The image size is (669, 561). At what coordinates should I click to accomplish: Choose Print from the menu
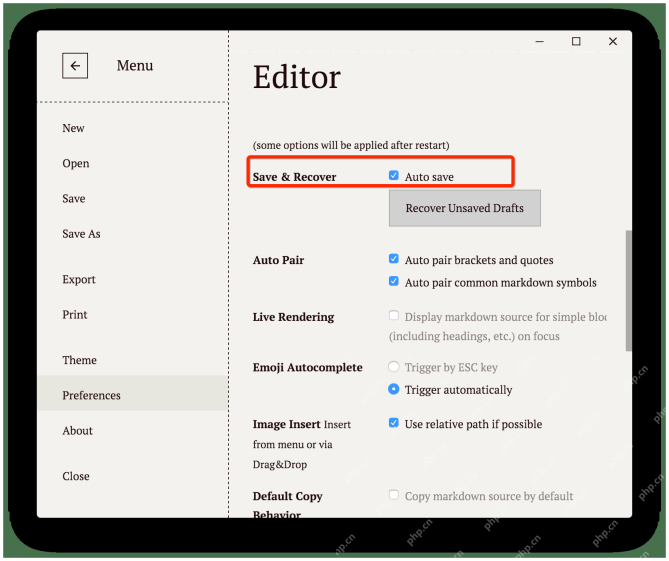tap(75, 314)
